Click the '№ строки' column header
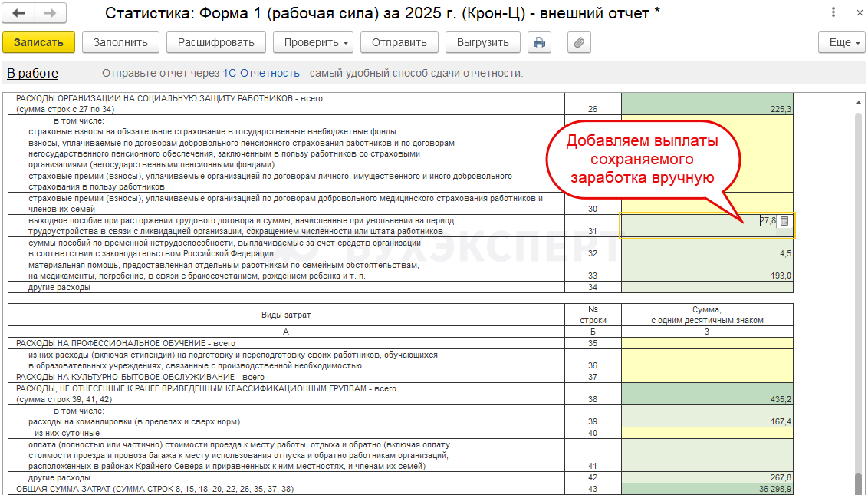 [x=593, y=315]
